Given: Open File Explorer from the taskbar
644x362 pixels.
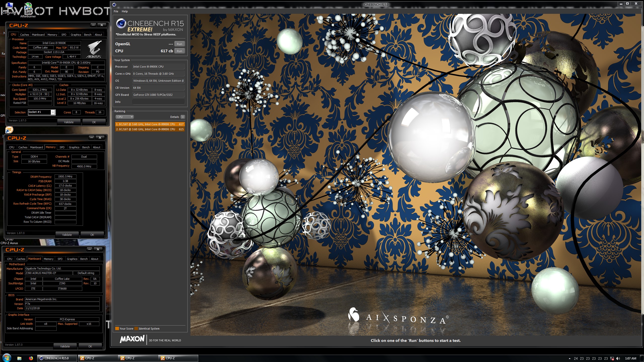Looking at the screenshot, I should click(19, 358).
